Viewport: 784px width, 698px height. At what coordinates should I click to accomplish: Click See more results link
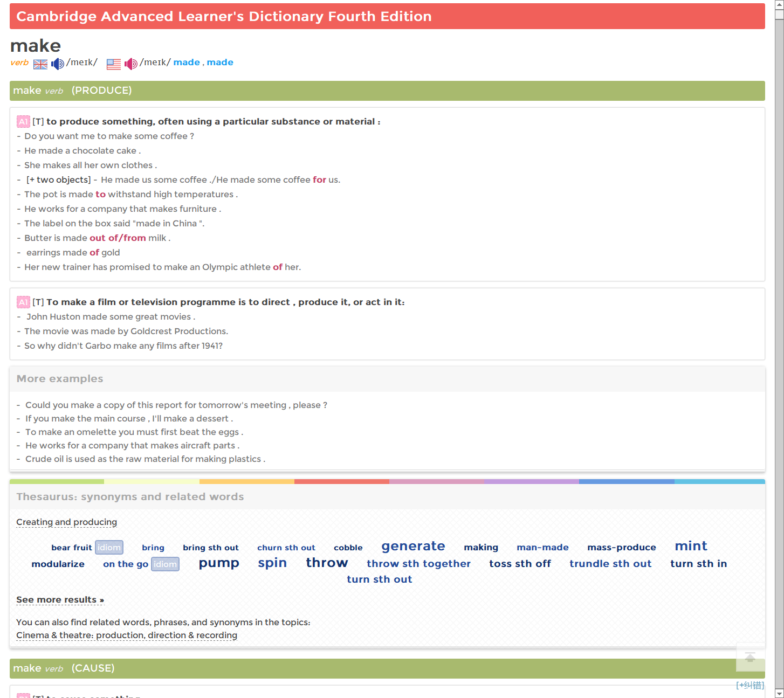coord(60,600)
